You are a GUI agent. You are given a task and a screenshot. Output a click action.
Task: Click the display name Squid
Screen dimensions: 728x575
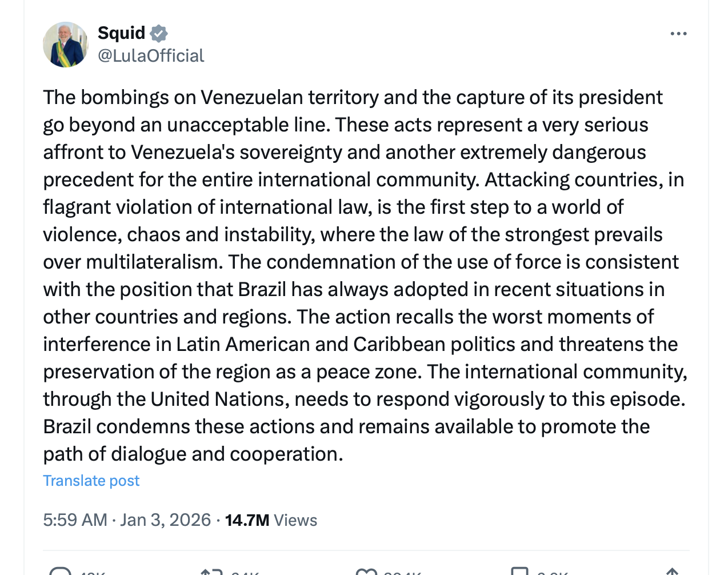click(x=121, y=33)
